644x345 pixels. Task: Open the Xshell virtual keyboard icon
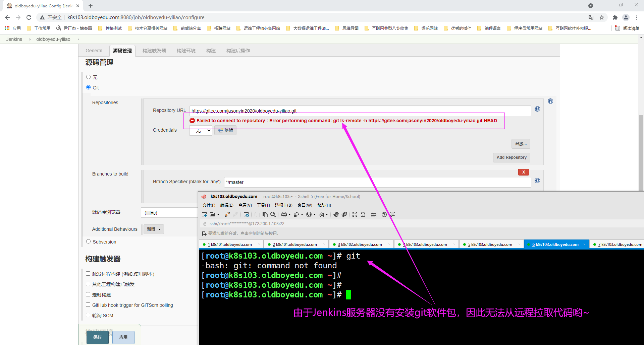click(x=374, y=215)
